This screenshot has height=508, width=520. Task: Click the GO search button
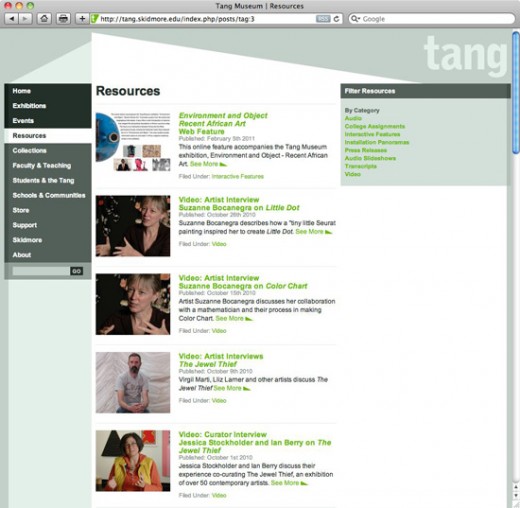click(76, 271)
